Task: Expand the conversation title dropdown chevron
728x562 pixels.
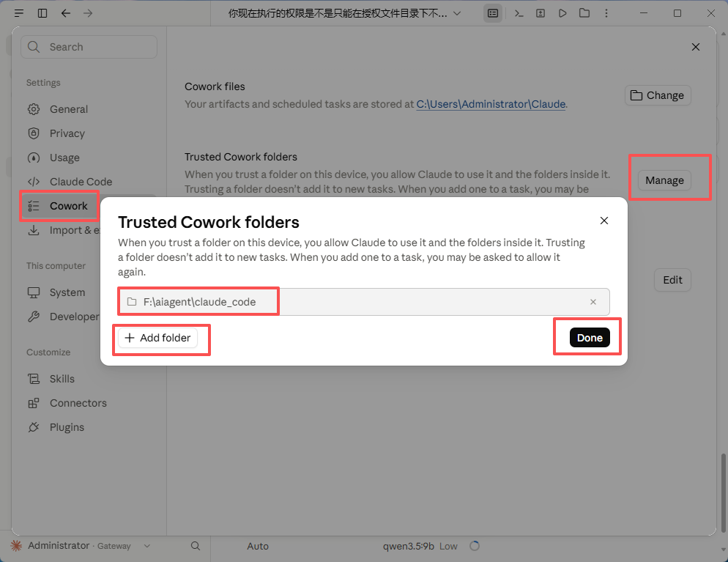Action: [x=457, y=13]
